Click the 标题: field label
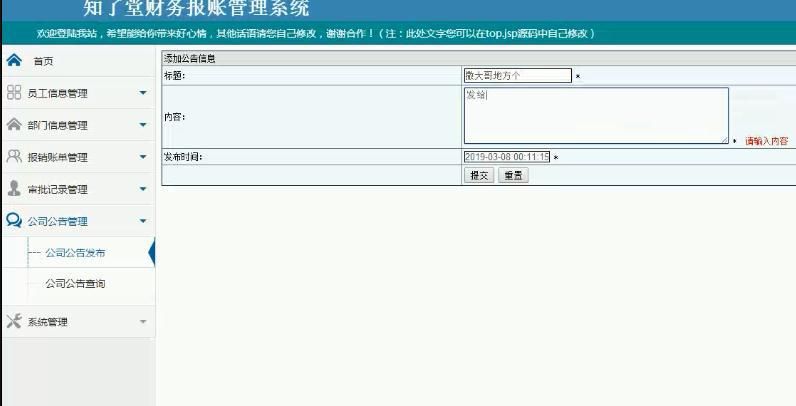 tap(174, 76)
